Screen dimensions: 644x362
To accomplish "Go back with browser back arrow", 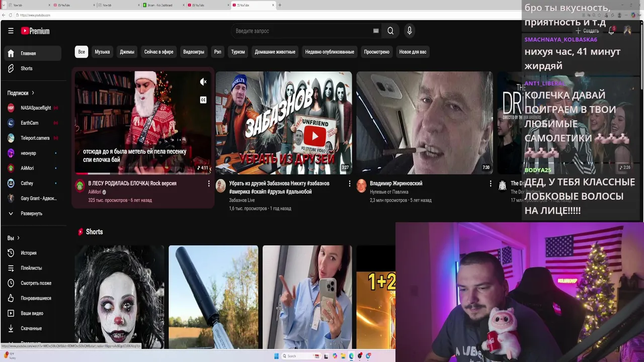I will click(4, 15).
